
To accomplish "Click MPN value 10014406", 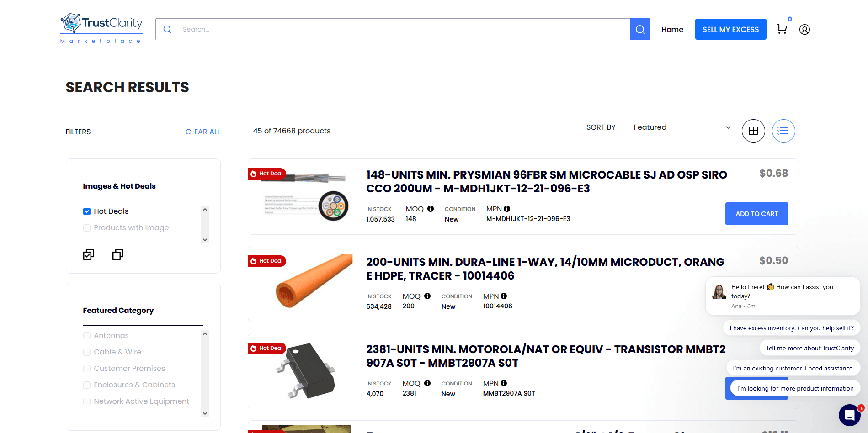I will click(x=497, y=306).
